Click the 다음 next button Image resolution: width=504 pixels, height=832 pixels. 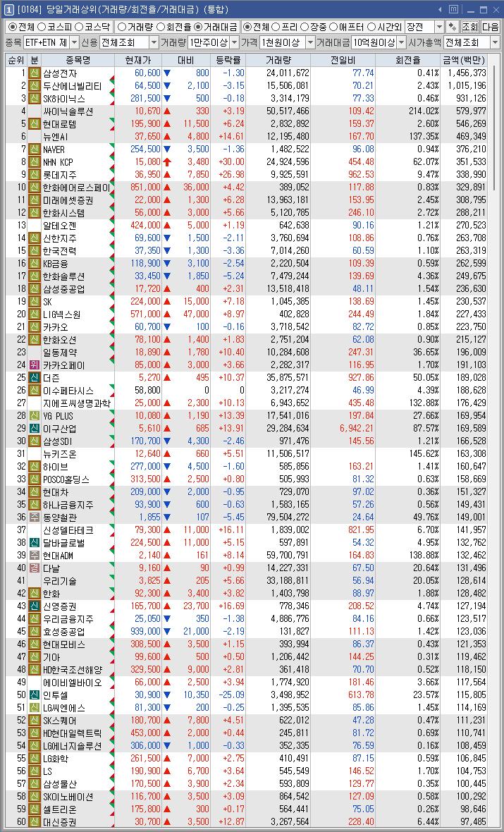click(x=490, y=27)
